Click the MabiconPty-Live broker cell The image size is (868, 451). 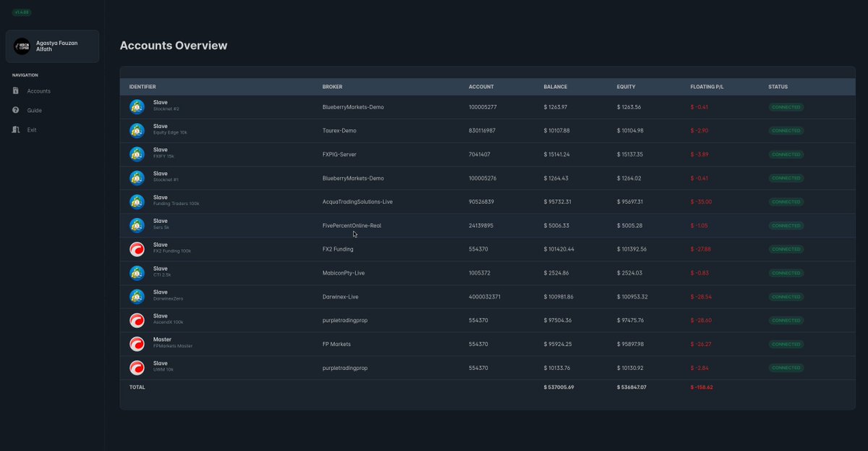(344, 273)
